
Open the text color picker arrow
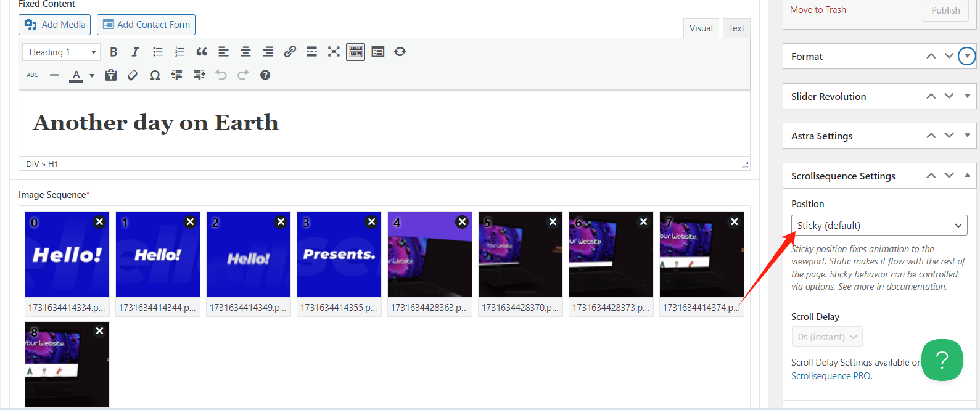point(92,75)
